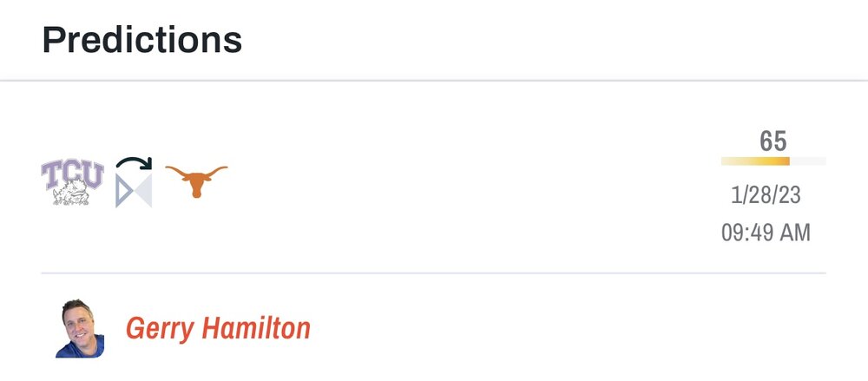Click the Texas Longhorns logo
Screen dimensions: 868x381
[196, 181]
